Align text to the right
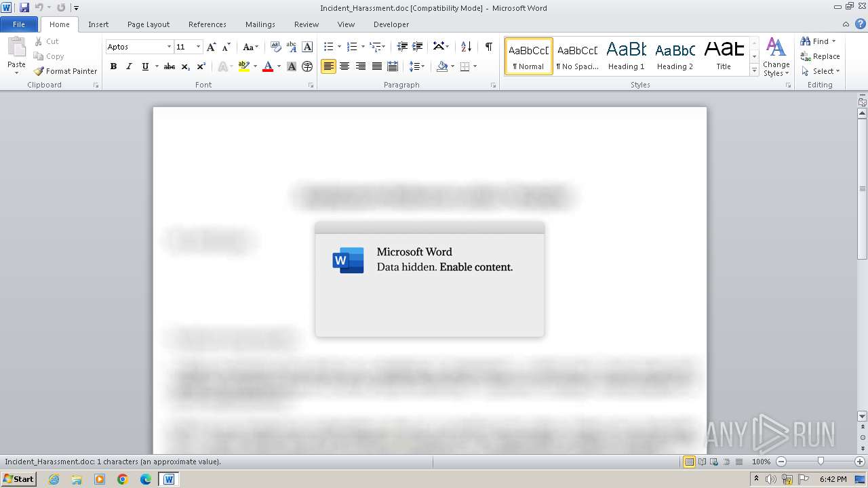868x488 pixels. (361, 66)
